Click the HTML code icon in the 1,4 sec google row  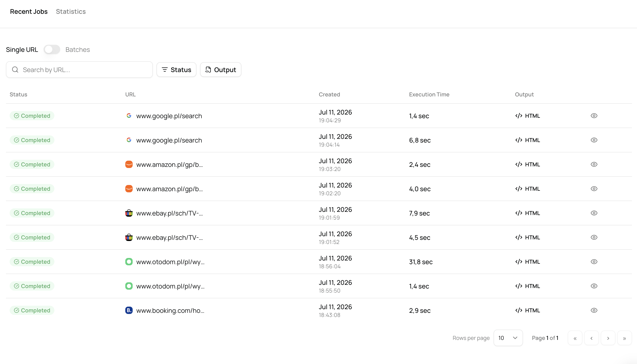[x=519, y=116]
